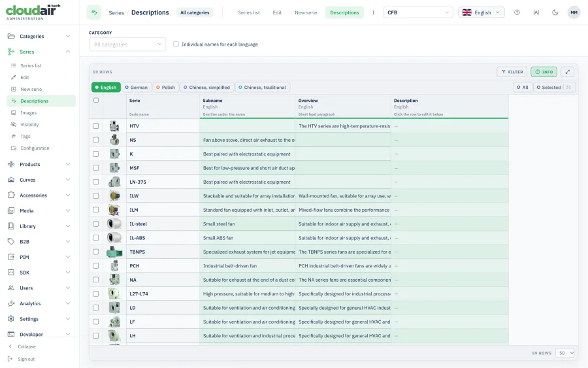Click the All categories badge in header

[x=195, y=12]
